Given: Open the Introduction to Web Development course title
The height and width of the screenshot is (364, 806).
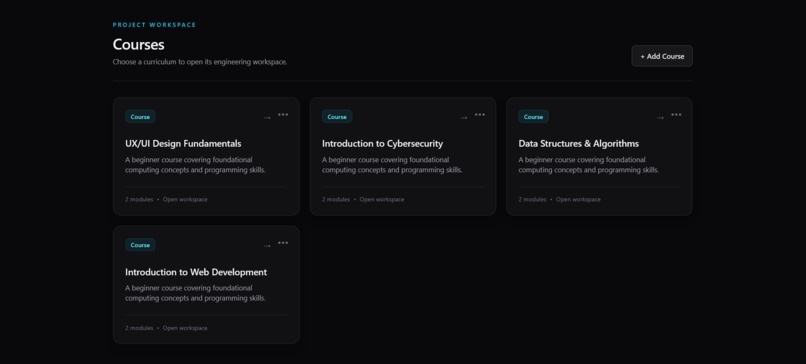Looking at the screenshot, I should (196, 272).
